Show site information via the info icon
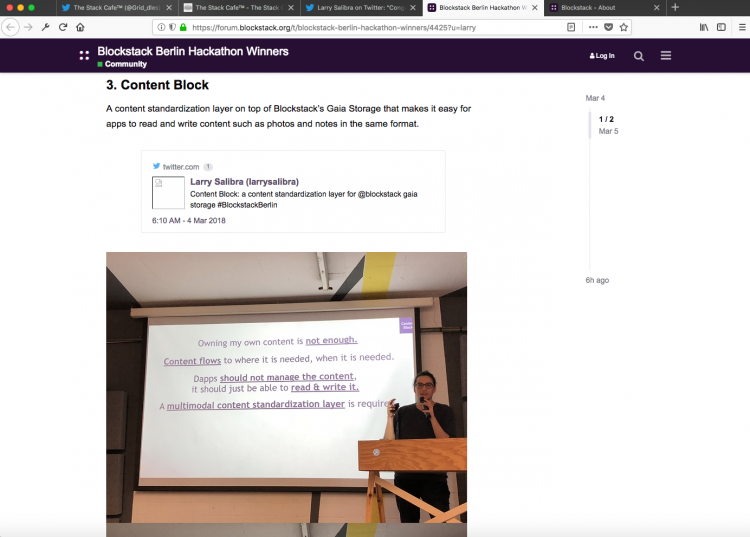The height and width of the screenshot is (537, 750). (x=161, y=27)
